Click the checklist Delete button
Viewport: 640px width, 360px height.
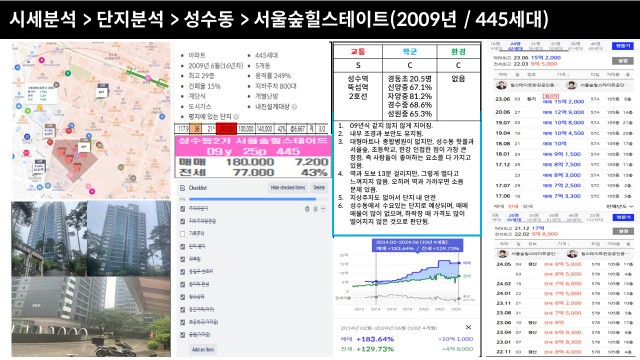319,188
